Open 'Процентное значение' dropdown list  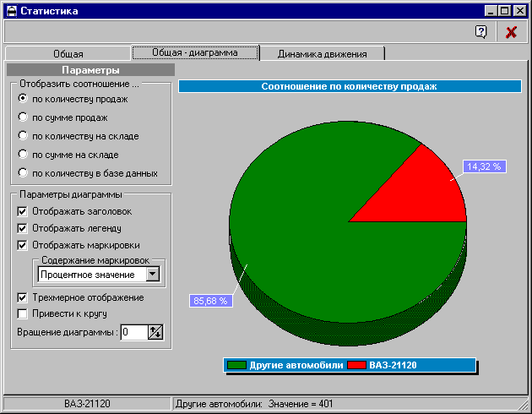[x=152, y=275]
